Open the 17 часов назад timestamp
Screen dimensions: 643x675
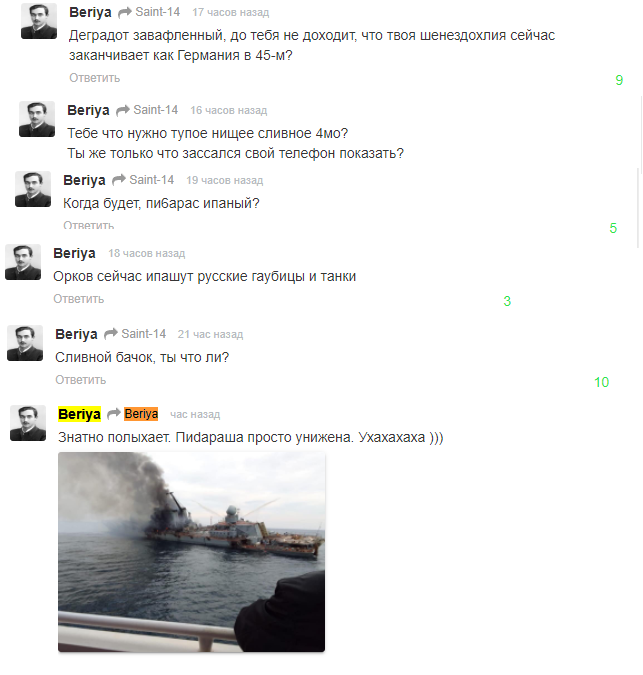pyautogui.click(x=231, y=13)
